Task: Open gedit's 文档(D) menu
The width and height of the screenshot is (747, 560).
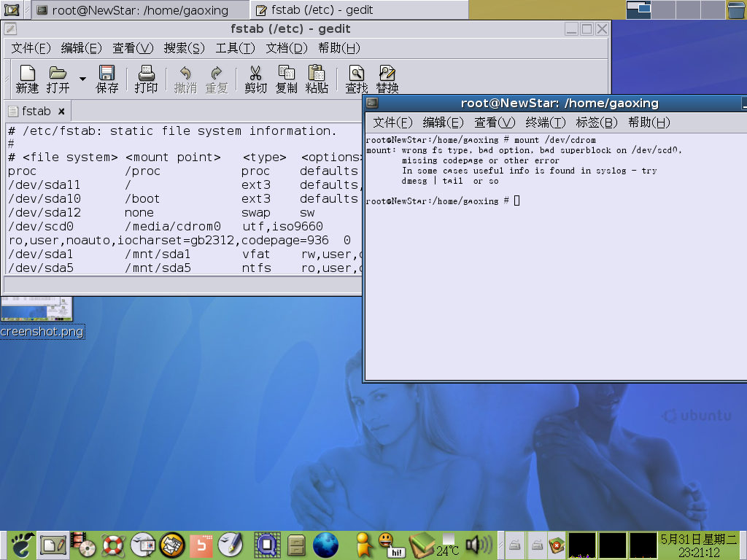Action: click(x=286, y=48)
